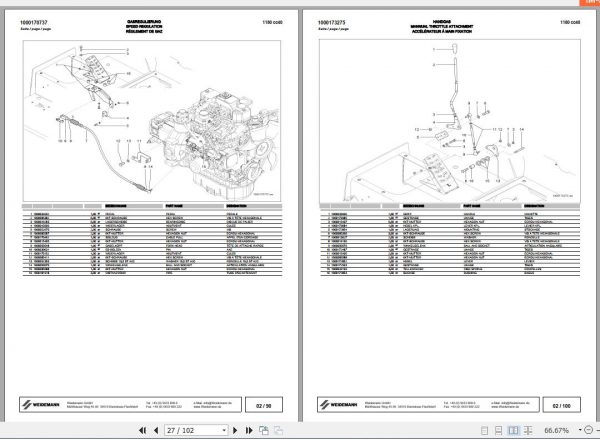
Task: Click page number box 02 / 100
Action: (561, 405)
